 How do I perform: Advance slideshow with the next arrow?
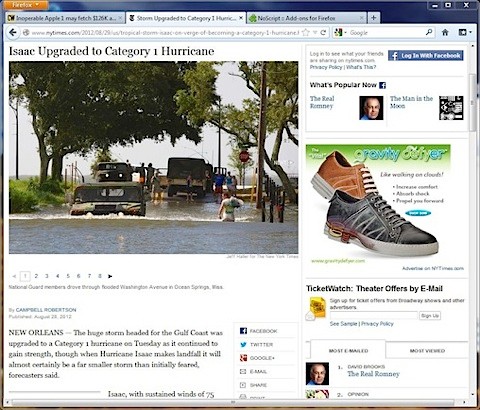(110, 276)
